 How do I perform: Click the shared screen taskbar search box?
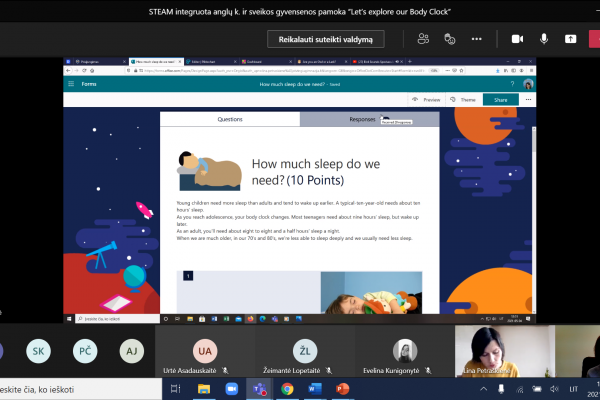[117, 318]
